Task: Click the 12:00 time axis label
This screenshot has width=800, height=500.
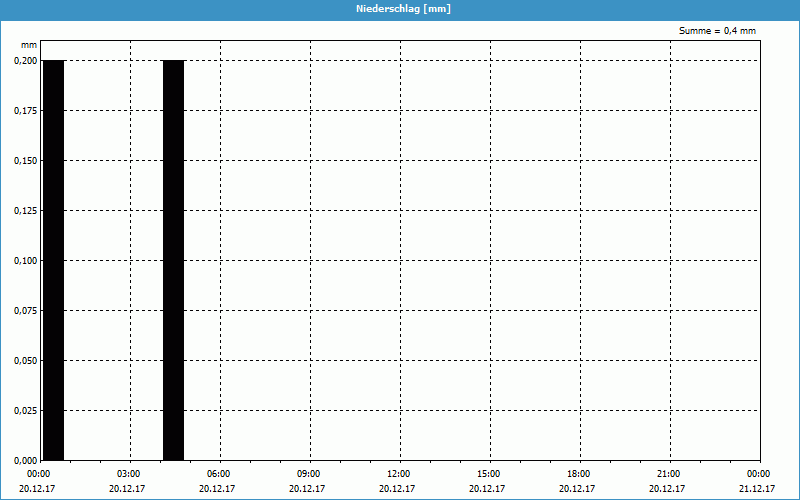Action: [x=398, y=474]
